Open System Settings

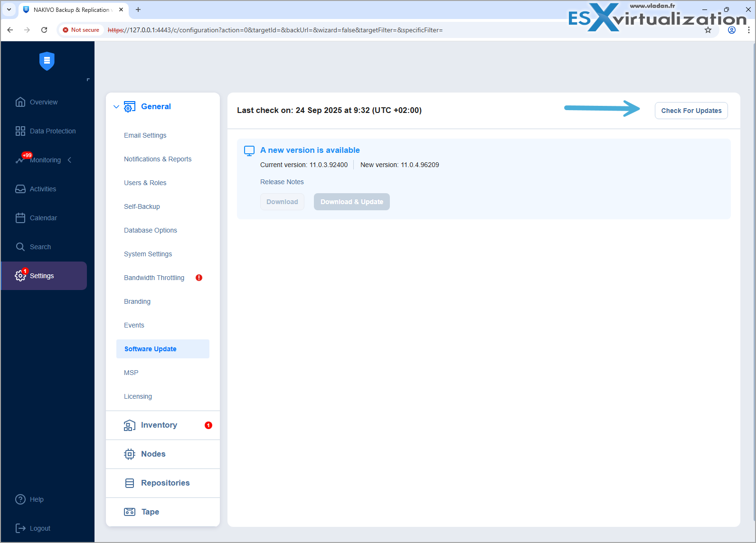[x=148, y=254]
